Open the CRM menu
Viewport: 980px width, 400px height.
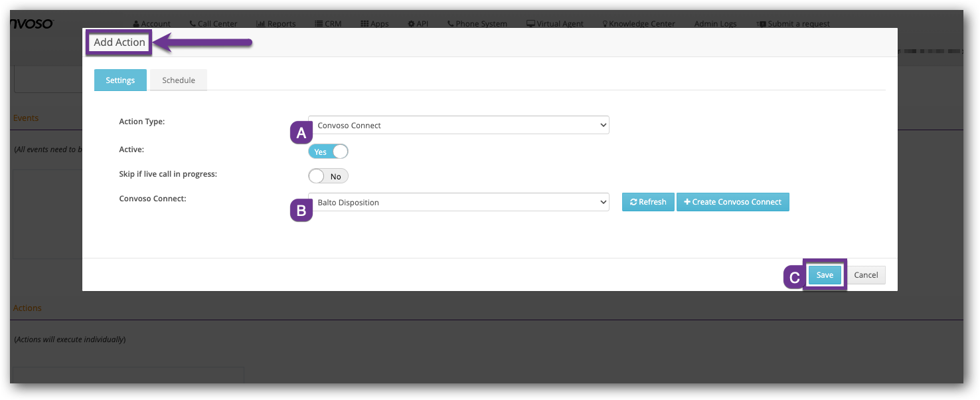328,24
